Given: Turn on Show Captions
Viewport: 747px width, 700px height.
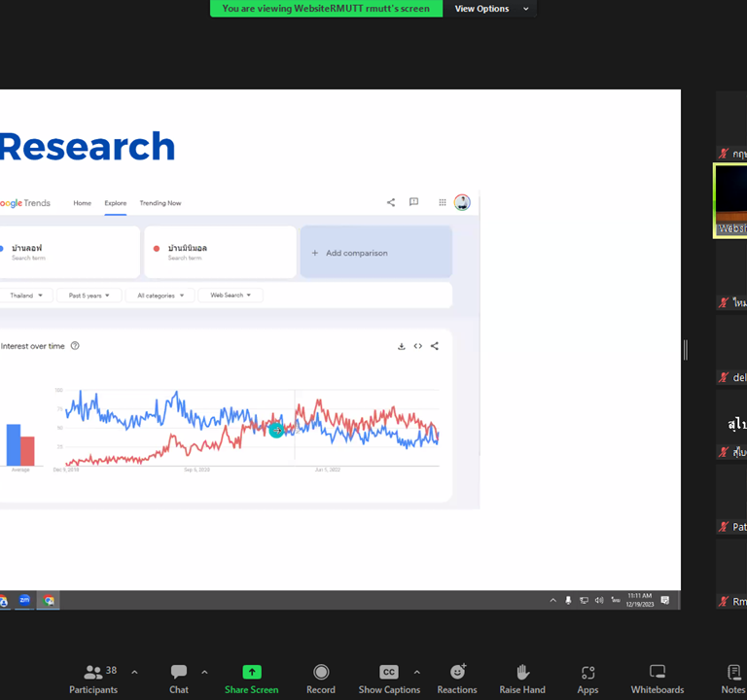Looking at the screenshot, I should [389, 680].
